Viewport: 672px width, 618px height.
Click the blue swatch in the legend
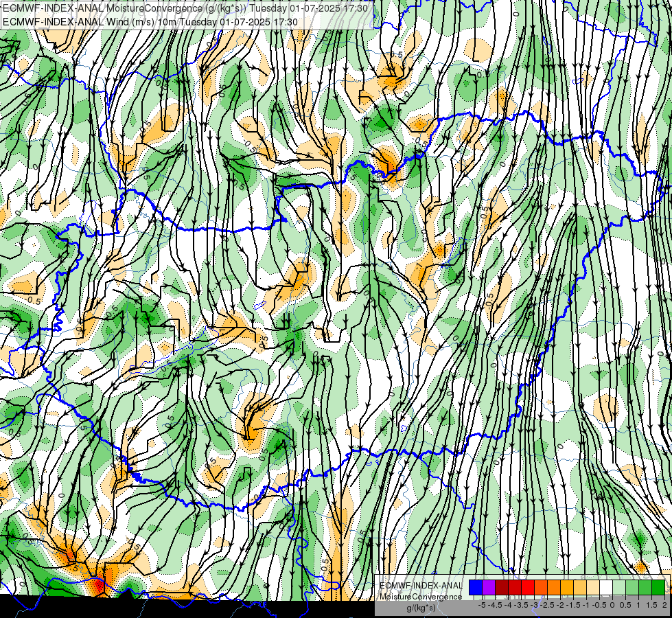[476, 588]
